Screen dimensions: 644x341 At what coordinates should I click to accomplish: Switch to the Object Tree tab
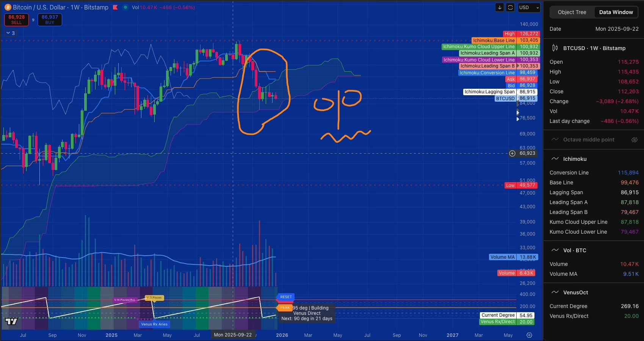[572, 12]
